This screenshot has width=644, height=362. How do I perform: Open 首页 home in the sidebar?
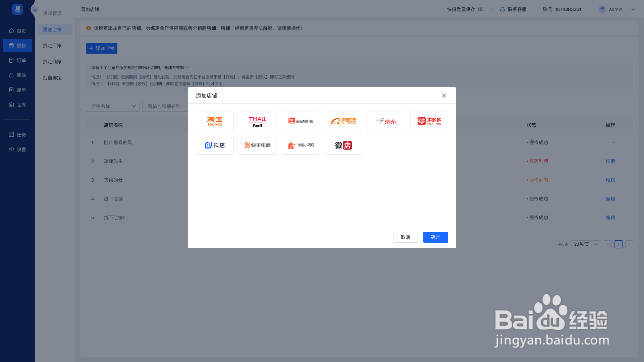coord(17,31)
